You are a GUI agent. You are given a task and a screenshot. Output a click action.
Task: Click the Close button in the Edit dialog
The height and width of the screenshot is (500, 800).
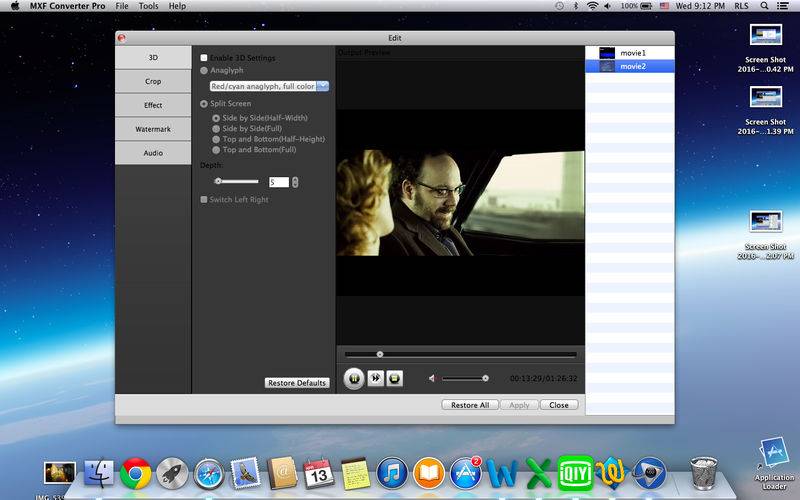(x=559, y=405)
